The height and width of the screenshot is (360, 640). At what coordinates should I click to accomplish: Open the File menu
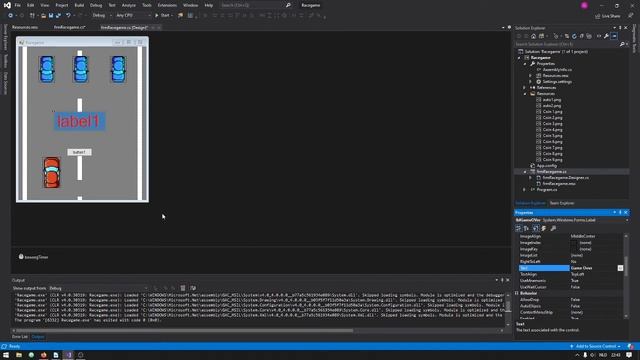17,5
